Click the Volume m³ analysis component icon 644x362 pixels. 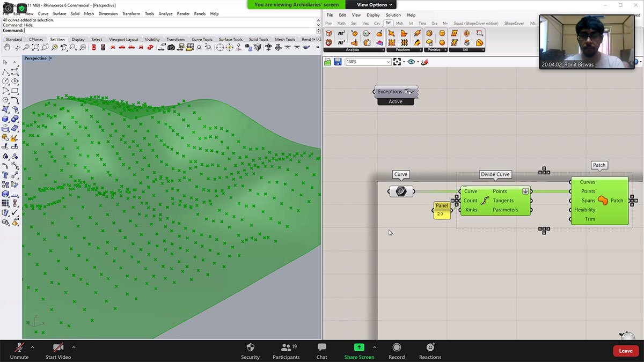(341, 42)
